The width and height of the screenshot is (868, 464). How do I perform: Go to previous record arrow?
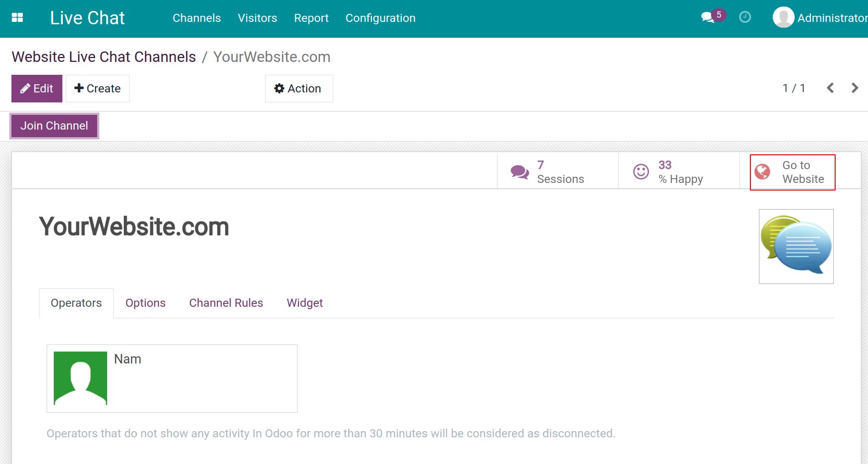click(x=830, y=88)
